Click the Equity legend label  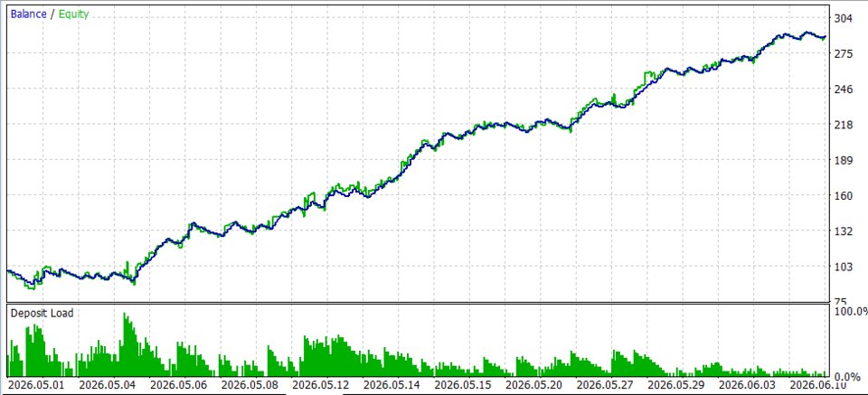tap(73, 14)
